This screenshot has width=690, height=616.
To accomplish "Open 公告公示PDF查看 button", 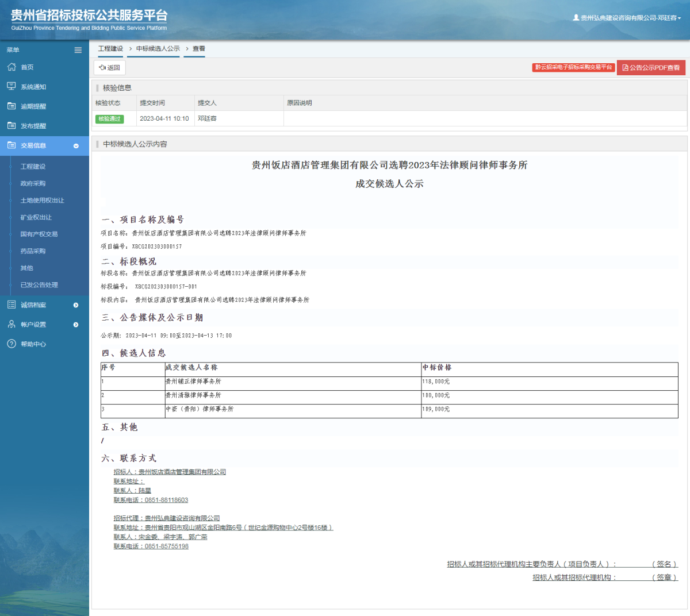I will coord(651,68).
